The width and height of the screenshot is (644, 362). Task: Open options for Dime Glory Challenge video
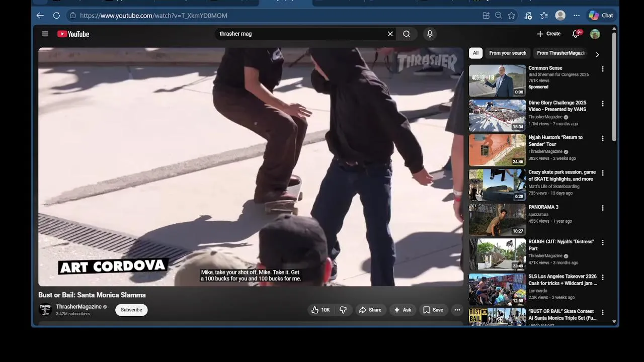602,104
